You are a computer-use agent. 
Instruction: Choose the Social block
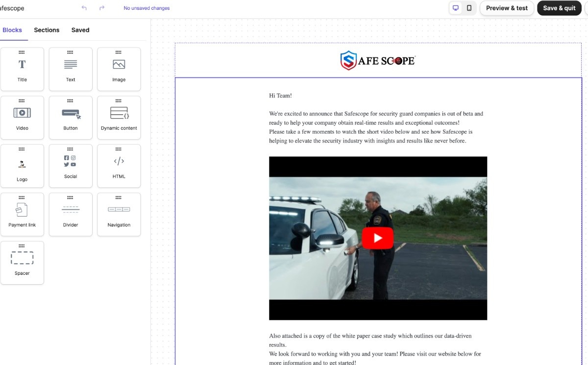tap(71, 166)
